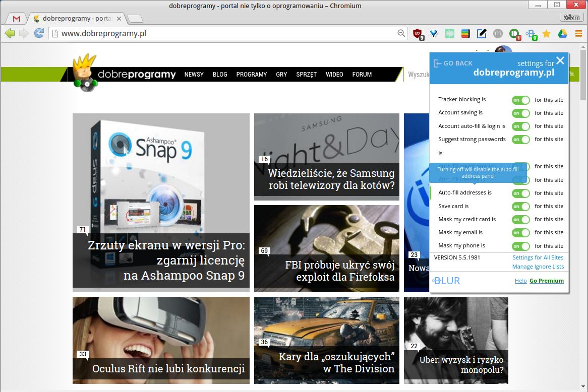Toggle Mask my credit card switch
Screen dimensions: 588x392
pos(521,220)
